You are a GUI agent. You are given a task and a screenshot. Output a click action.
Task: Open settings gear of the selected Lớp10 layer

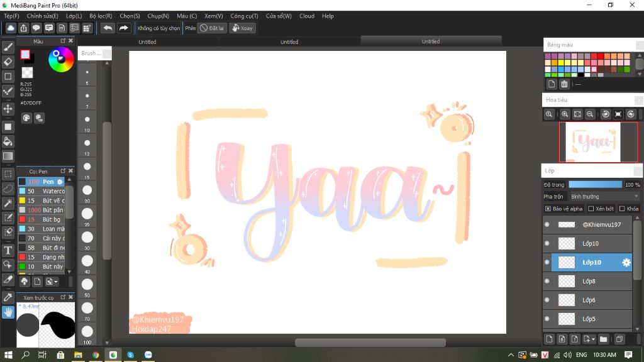pyautogui.click(x=626, y=262)
